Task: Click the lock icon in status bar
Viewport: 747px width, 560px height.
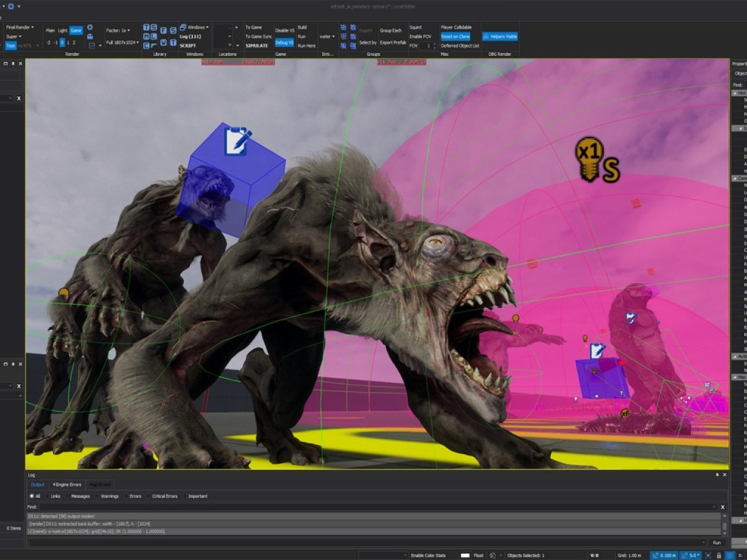Action: (x=718, y=555)
